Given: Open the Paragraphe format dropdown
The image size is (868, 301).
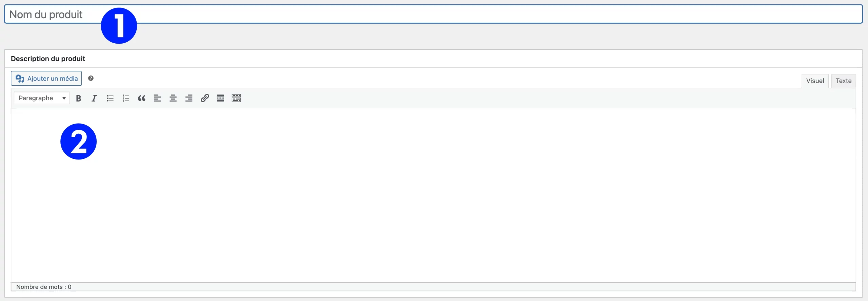Looking at the screenshot, I should (42, 98).
